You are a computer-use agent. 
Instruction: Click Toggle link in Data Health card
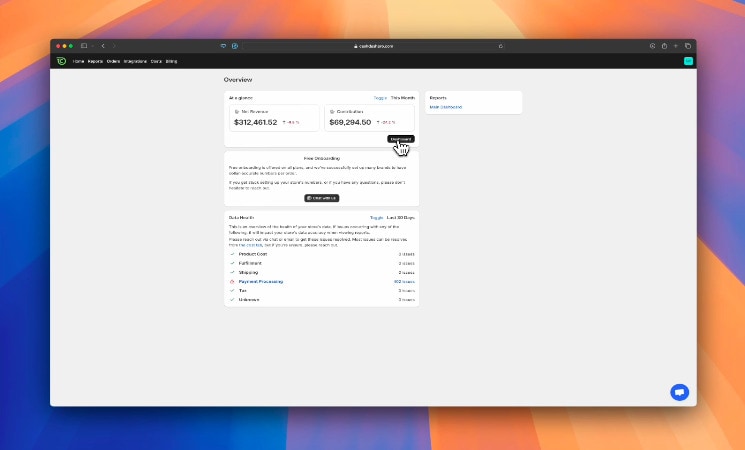click(376, 217)
